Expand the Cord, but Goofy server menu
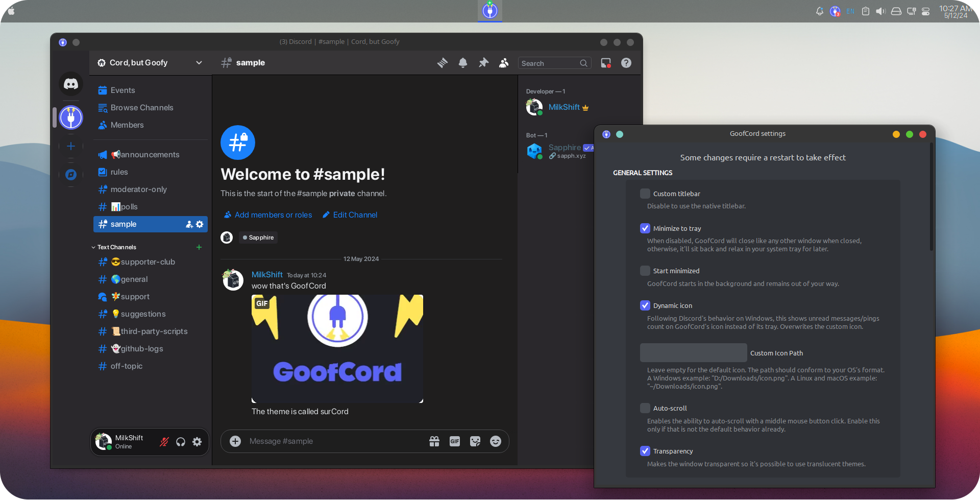The width and height of the screenshot is (980, 500). coord(151,63)
